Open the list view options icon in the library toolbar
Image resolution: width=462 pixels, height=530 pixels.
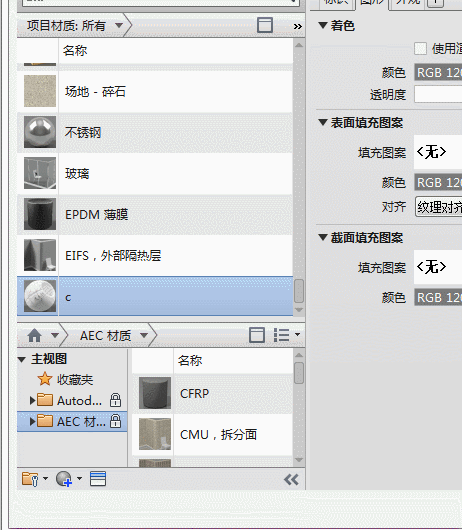pos(287,335)
